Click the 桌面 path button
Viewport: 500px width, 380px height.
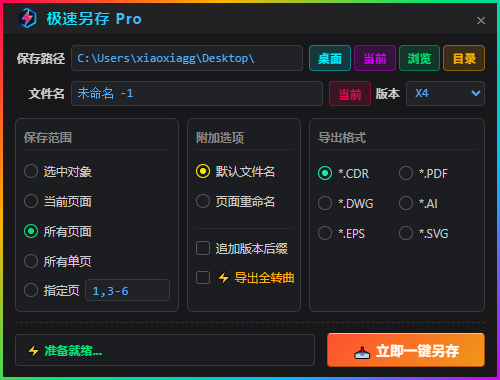coord(330,58)
